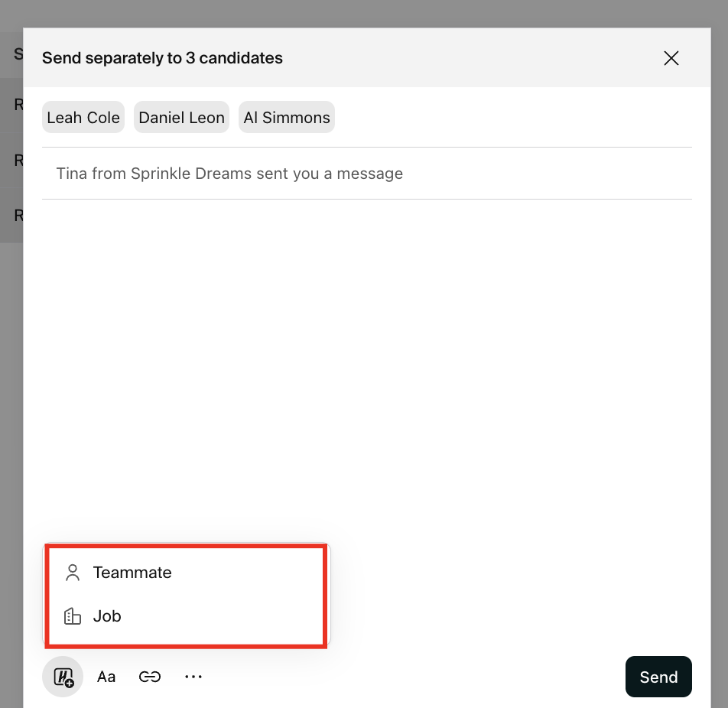The image size is (728, 708).
Task: Click the insert placeholder icon in toolbar
Action: tap(63, 677)
